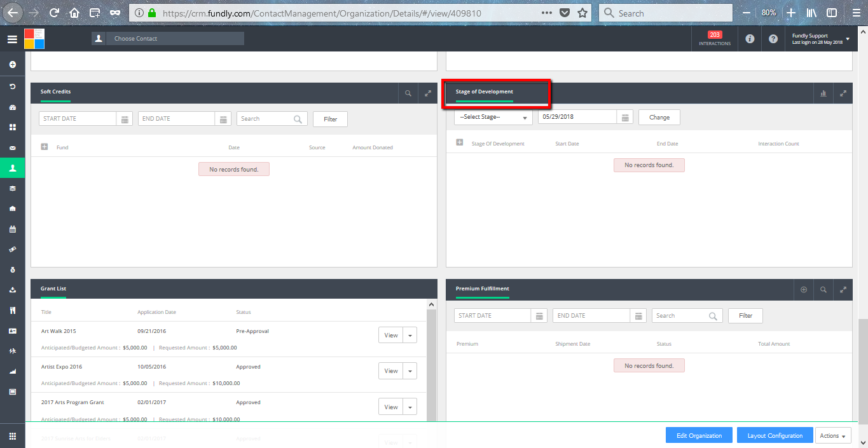Viewport: 868px width, 448px height.
Task: Maximize the Premium Fulfillment panel
Action: tap(843, 290)
